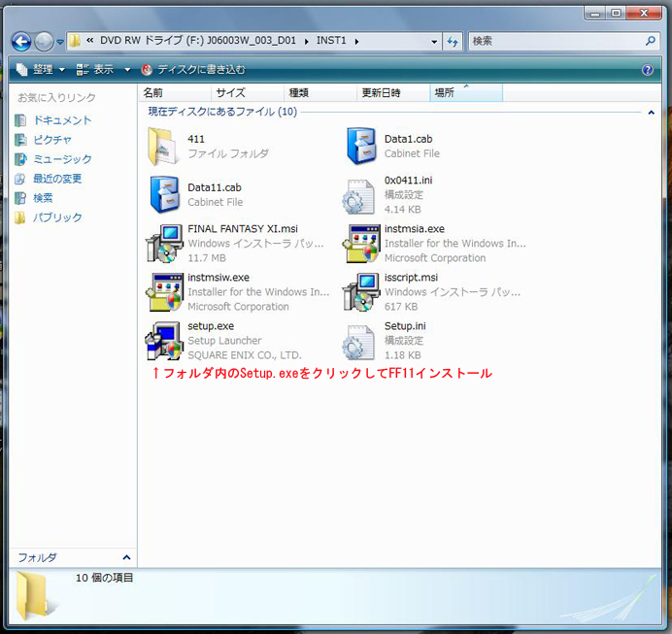Select the Setup.ini file icon
The height and width of the screenshot is (634, 672).
tap(358, 343)
